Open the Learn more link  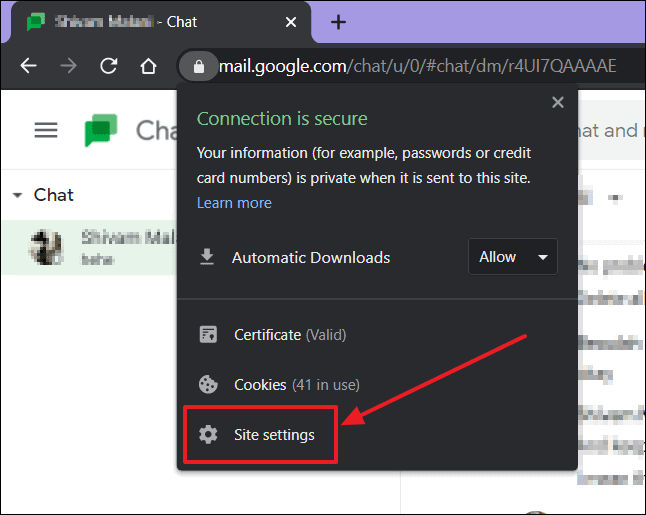point(234,203)
